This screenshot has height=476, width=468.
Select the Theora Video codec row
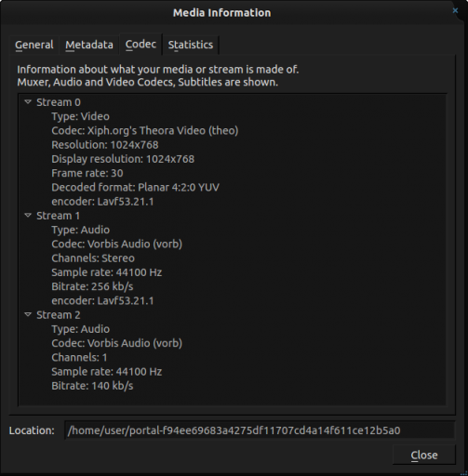click(145, 130)
